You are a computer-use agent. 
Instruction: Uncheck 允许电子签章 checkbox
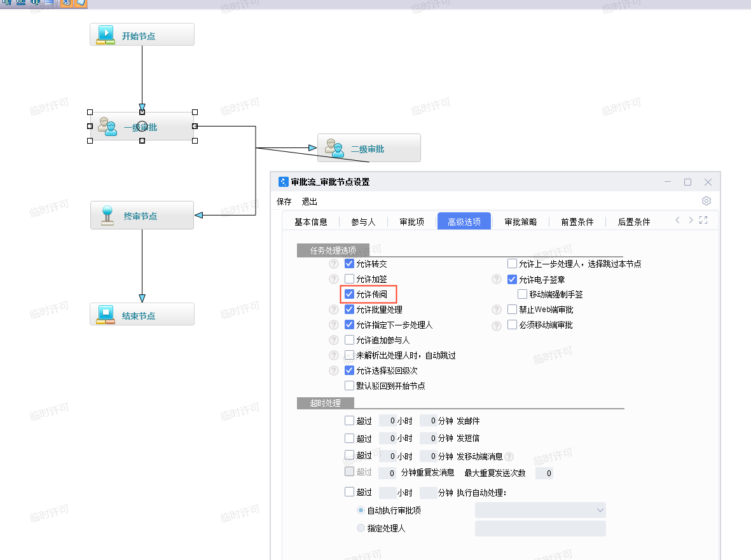coord(512,279)
